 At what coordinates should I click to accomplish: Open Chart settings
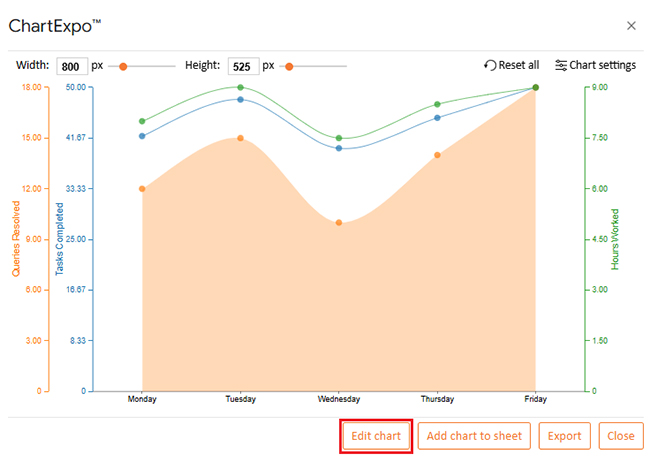(x=594, y=65)
